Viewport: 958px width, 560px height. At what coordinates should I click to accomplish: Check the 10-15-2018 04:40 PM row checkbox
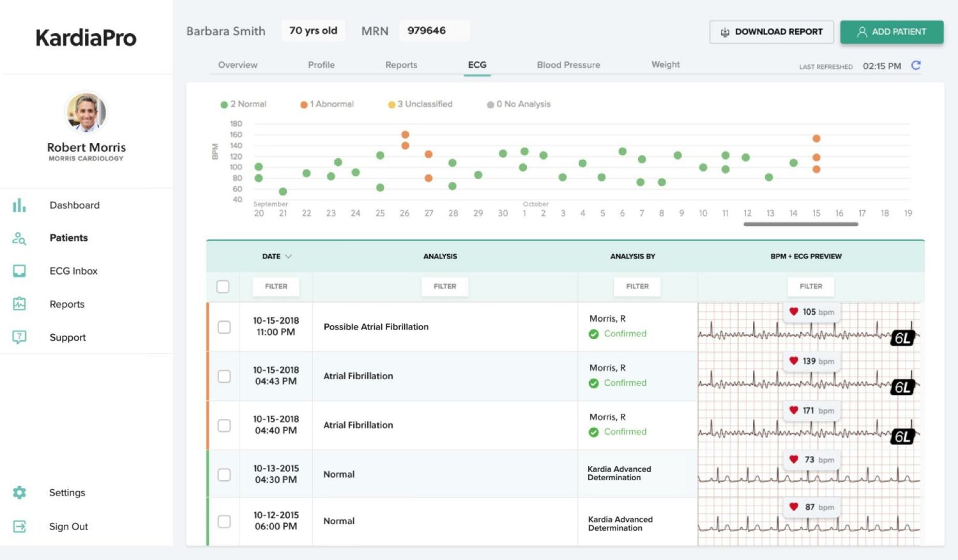point(224,425)
